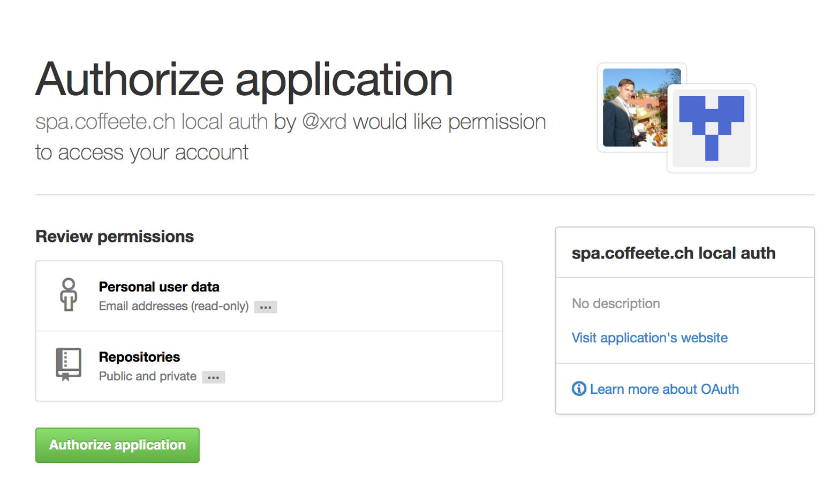Viewport: 838px width, 504px height.
Task: Click the large Authorize application page heading
Action: 244,79
